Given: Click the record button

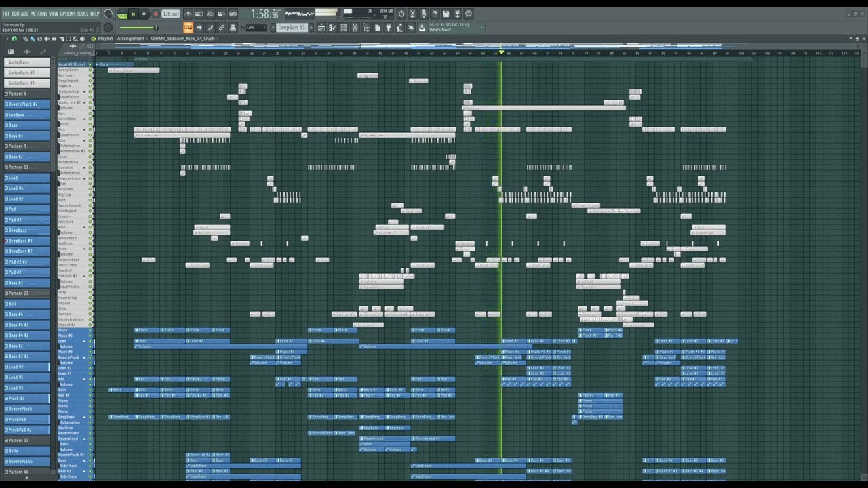Looking at the screenshot, I should (x=155, y=14).
